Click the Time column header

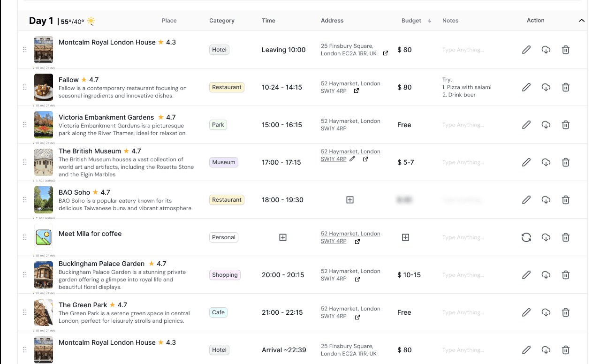(x=268, y=21)
